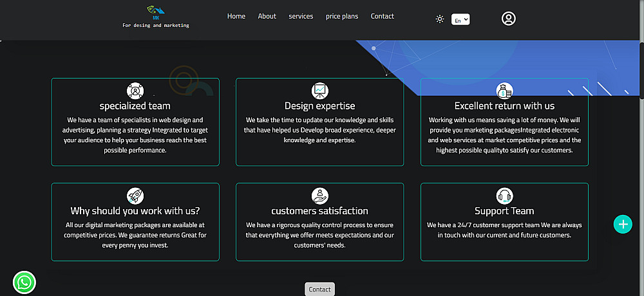Click the Support Team headset icon
The width and height of the screenshot is (644, 296).
point(504,196)
